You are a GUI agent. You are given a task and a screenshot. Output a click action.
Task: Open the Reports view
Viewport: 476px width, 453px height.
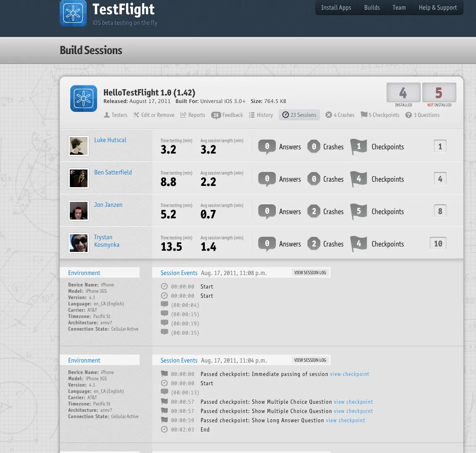pyautogui.click(x=193, y=115)
